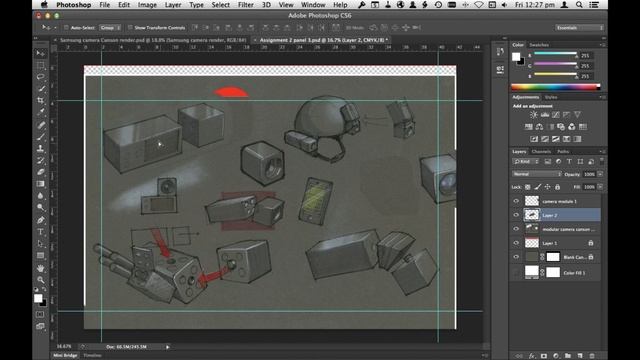The image size is (640, 360).
Task: Show the Color Fill 1 layer
Action: click(x=516, y=272)
